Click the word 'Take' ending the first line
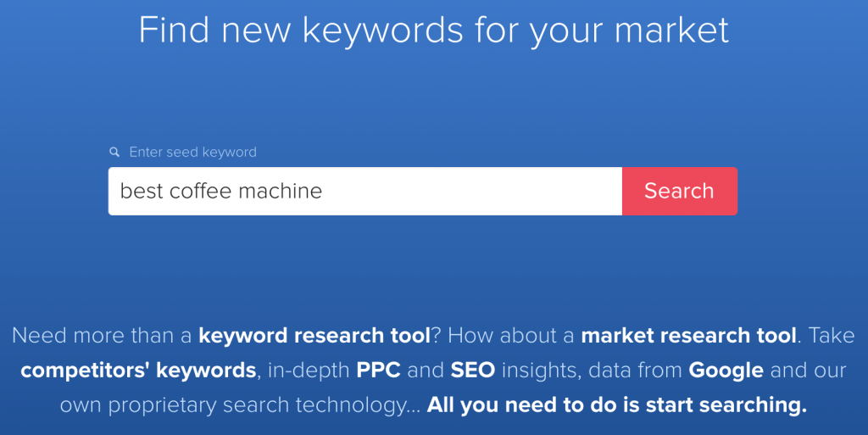This screenshot has width=868, height=435. [x=832, y=335]
